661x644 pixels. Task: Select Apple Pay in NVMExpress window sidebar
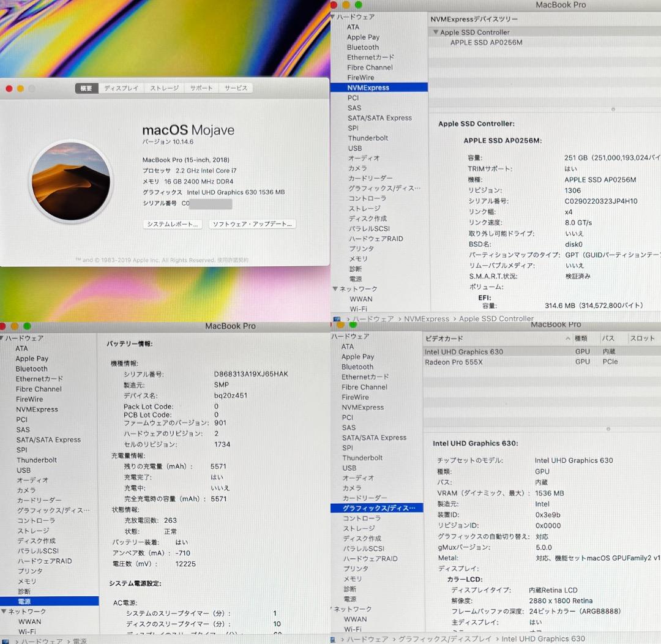coord(363,37)
